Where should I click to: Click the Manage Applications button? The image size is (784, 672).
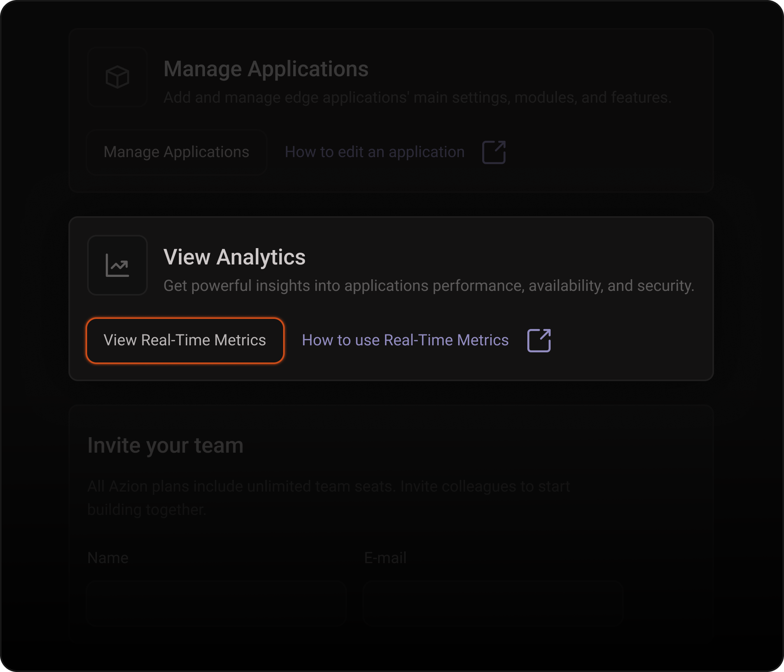[x=176, y=152]
